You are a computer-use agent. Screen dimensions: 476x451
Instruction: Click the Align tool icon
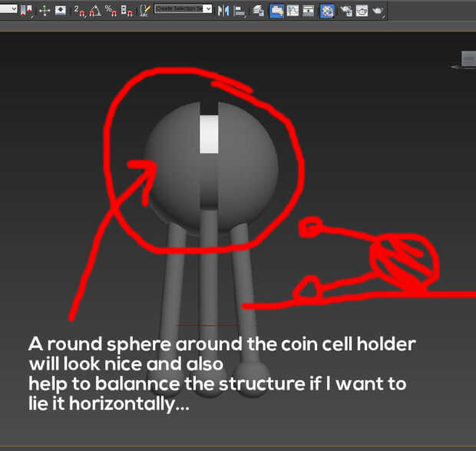point(240,12)
